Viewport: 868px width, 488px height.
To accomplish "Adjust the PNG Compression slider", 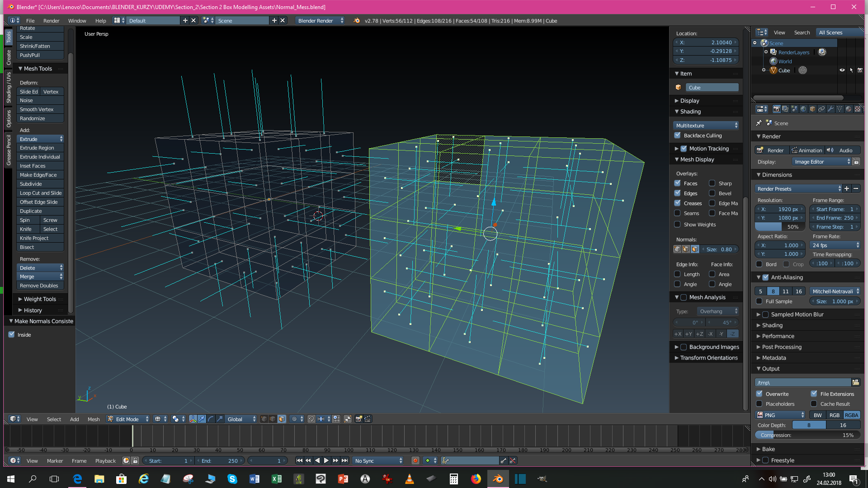I will coord(807,435).
